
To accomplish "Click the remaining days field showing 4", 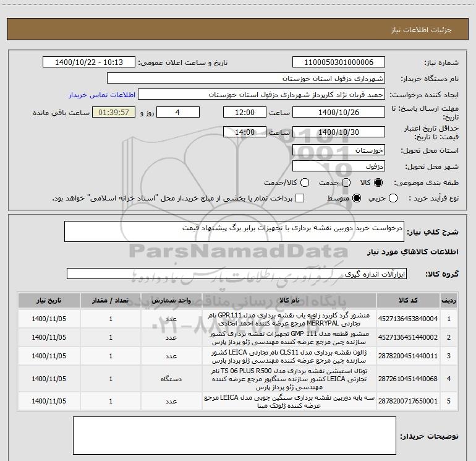I will click(x=178, y=112).
